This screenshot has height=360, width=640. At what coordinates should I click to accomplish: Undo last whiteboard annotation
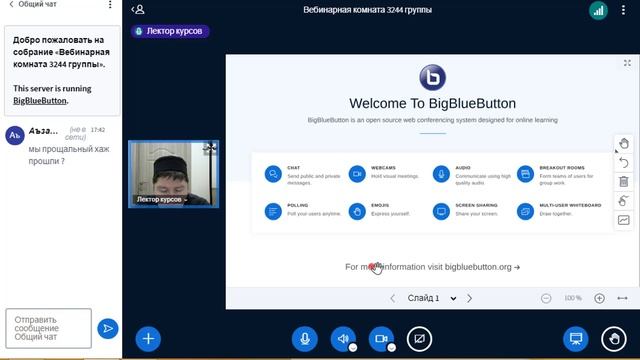click(624, 162)
